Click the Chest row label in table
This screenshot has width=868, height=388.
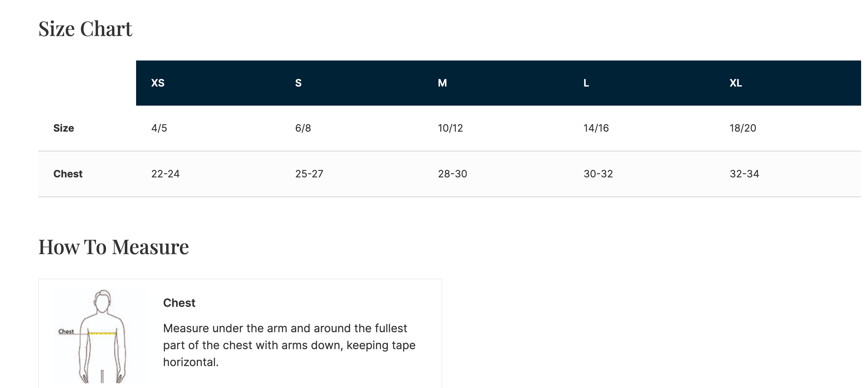click(x=68, y=174)
